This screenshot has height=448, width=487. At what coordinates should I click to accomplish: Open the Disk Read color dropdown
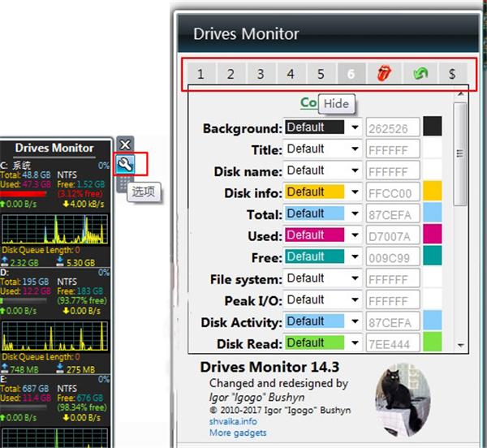[322, 342]
